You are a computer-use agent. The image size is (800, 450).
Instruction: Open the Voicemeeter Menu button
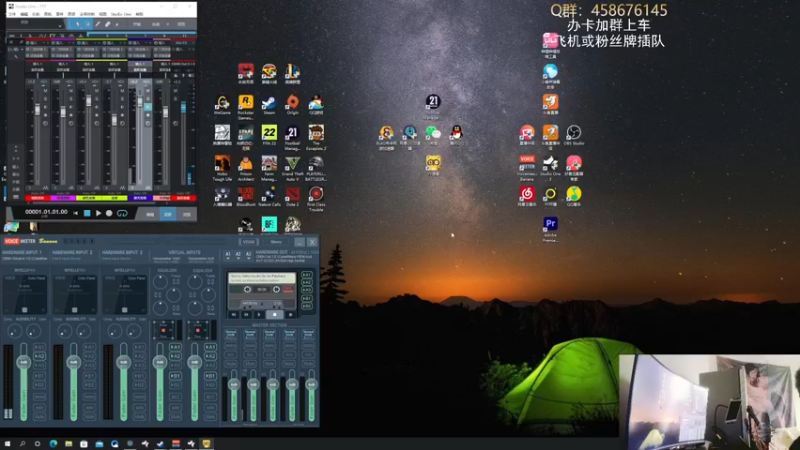click(276, 242)
